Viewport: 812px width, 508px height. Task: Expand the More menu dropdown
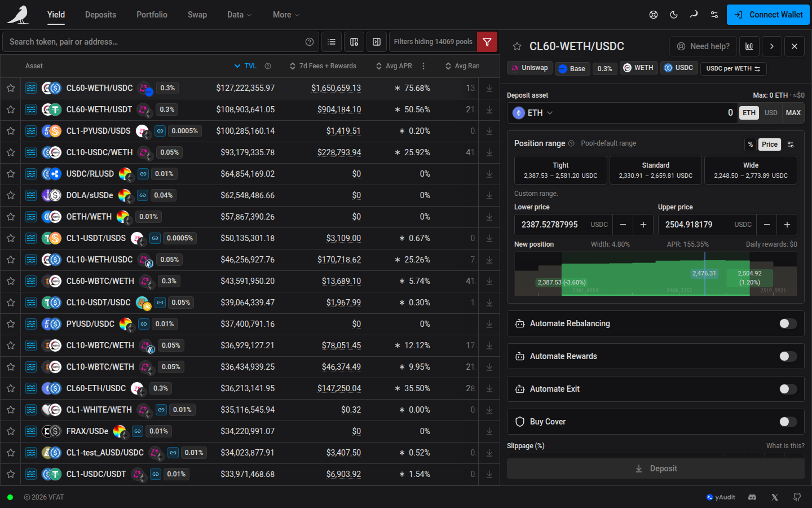tap(286, 15)
